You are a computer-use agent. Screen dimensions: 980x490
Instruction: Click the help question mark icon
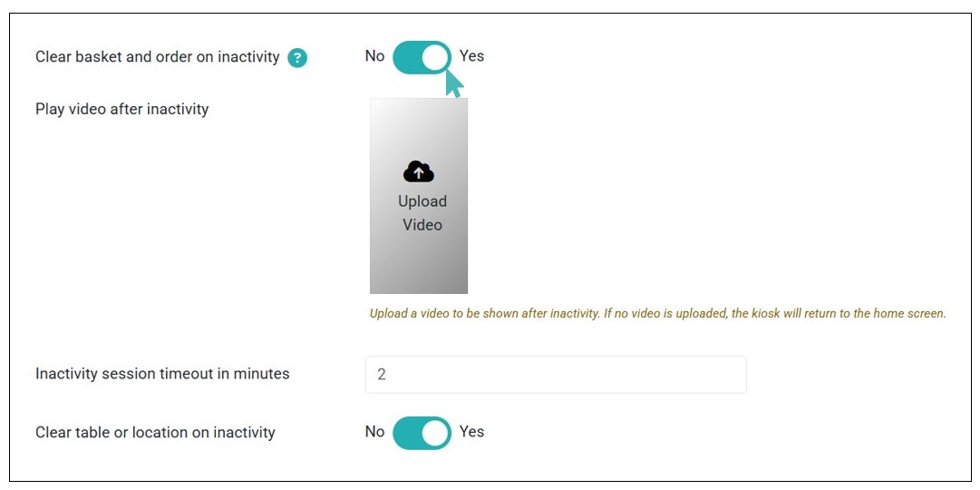(x=297, y=58)
